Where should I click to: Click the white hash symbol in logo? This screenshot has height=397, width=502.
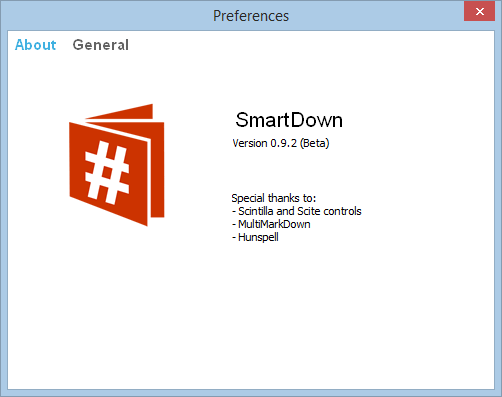[x=107, y=173]
